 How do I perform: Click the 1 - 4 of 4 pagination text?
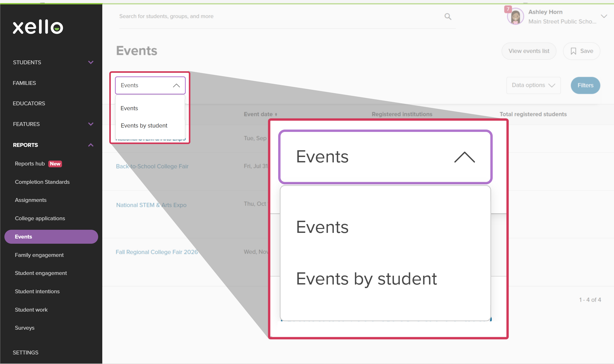590,300
